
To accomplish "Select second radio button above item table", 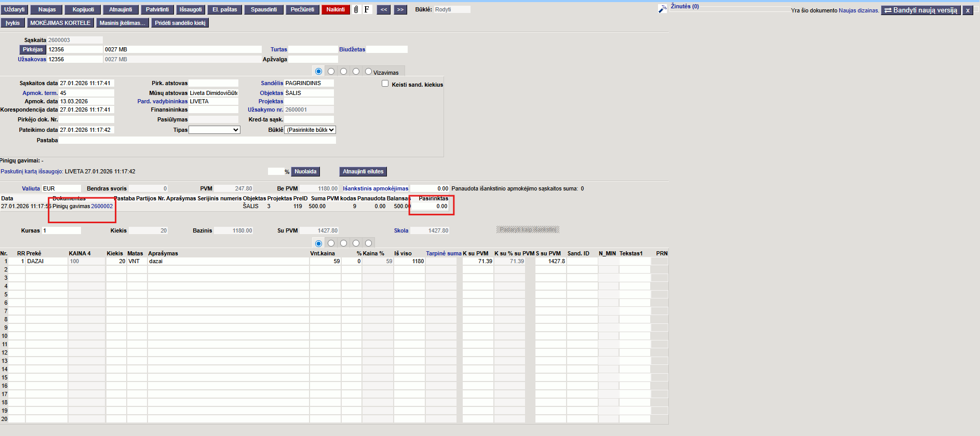I will [331, 243].
